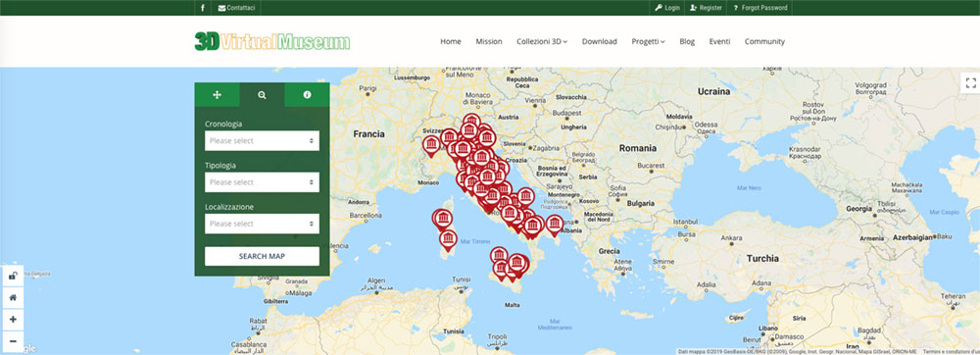Zoom in with plus button
Screen dimensions: 980x355
13,320
